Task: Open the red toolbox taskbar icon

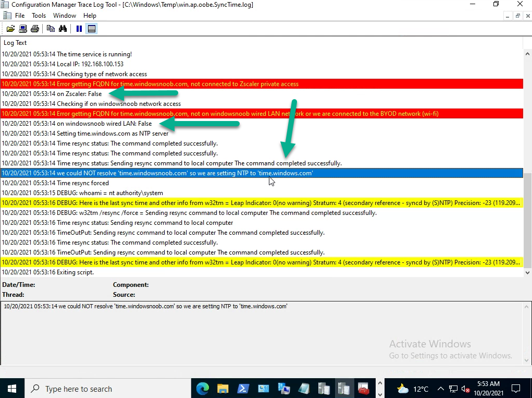Action: 364,389
